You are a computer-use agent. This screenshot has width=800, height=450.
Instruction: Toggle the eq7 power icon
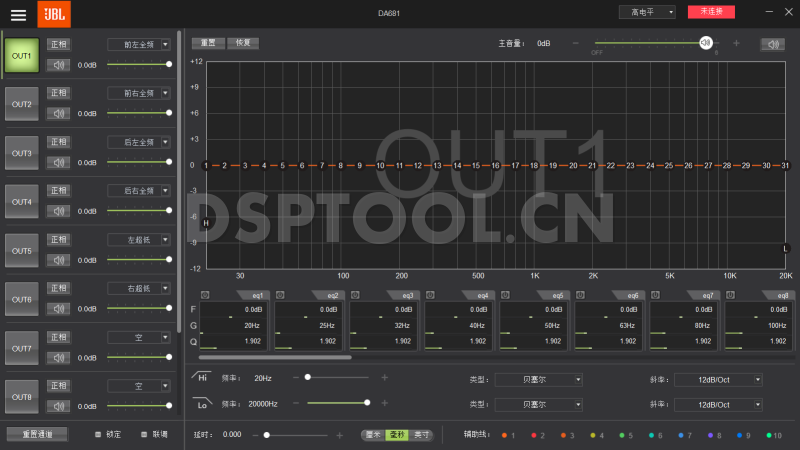coord(655,295)
